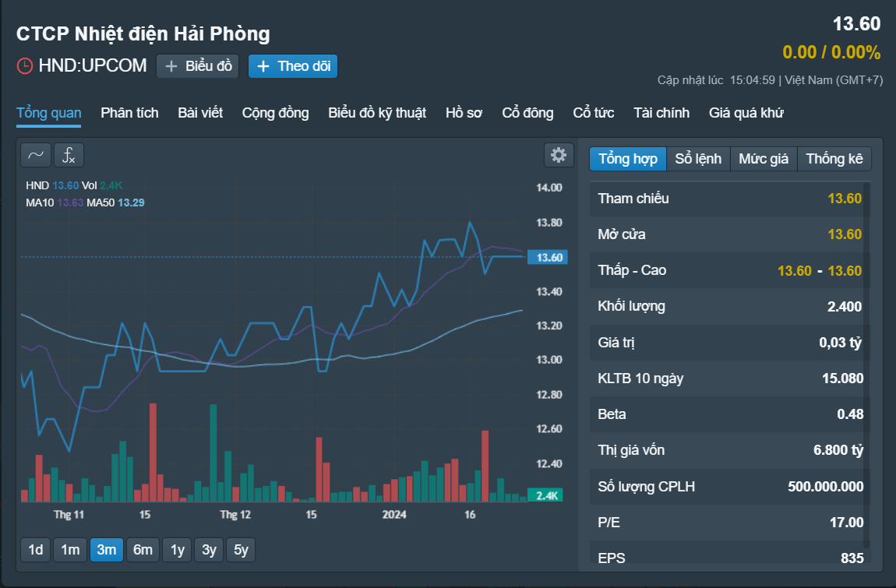The height and width of the screenshot is (588, 896).
Task: Click the update time text 15:04:59
Action: tap(752, 80)
